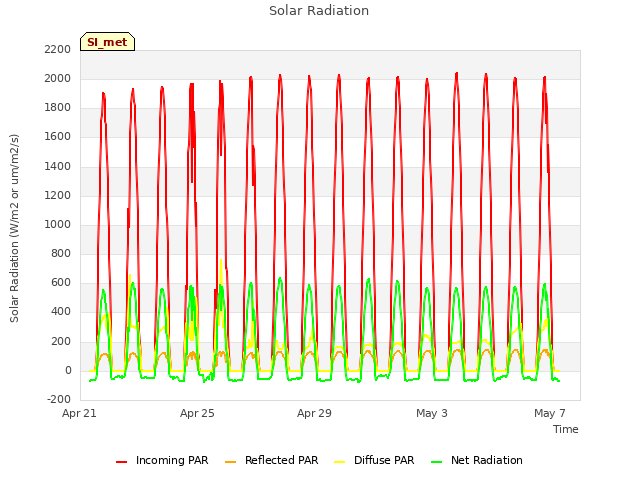Click the May 7 x-axis label

550,413
